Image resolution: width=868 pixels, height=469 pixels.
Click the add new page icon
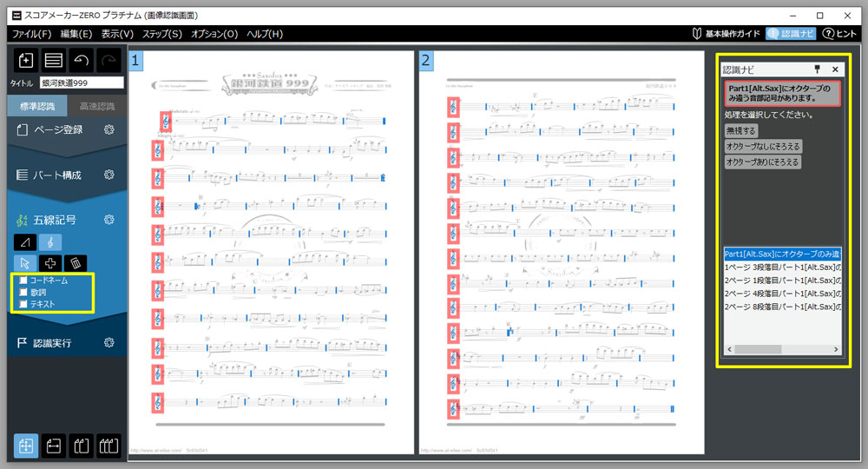[25, 60]
